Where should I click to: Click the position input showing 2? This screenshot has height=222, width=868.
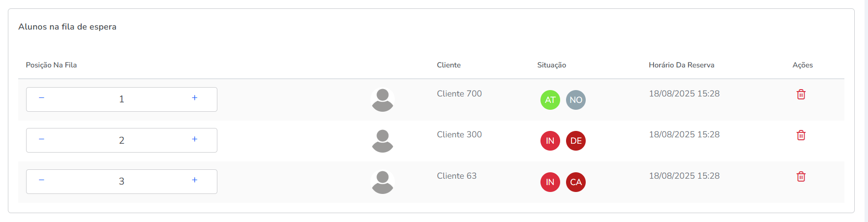(121, 140)
